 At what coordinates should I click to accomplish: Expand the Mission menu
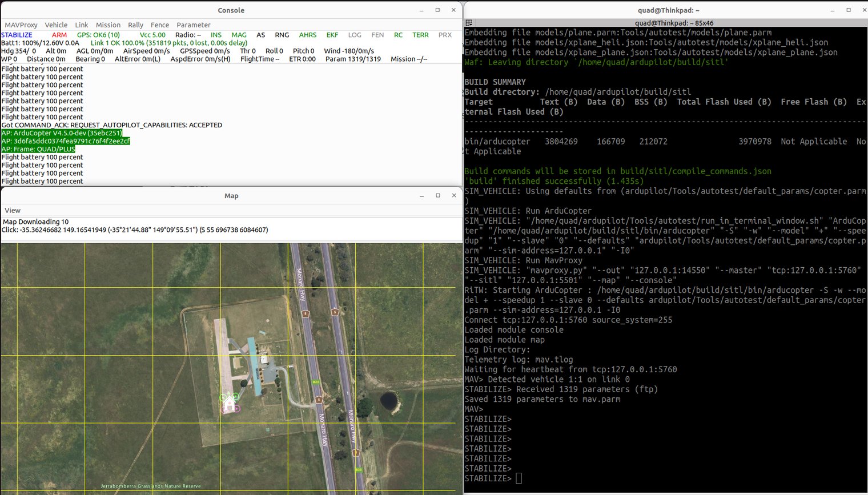[x=108, y=25]
